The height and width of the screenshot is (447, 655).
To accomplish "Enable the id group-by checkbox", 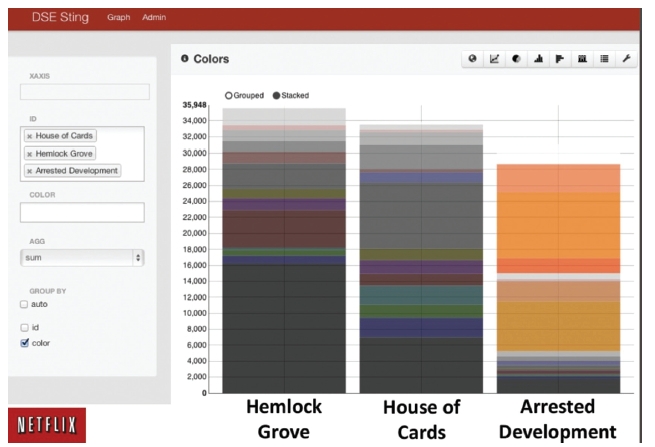I will coord(24,328).
